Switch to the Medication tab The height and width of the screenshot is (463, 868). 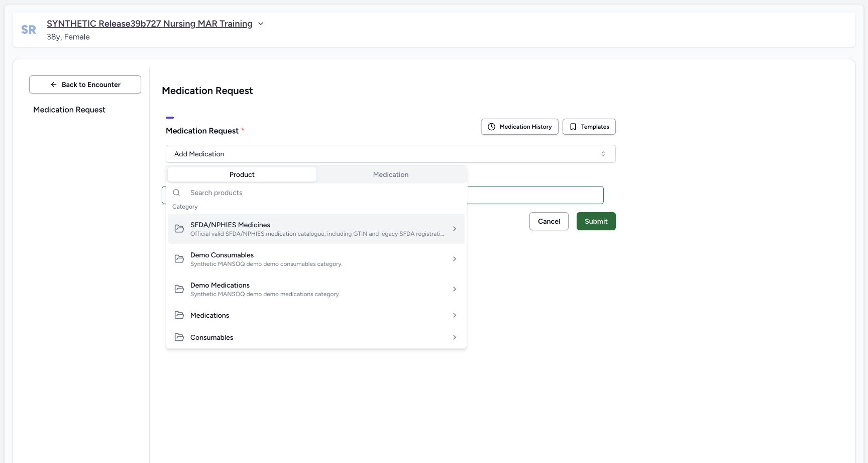point(391,174)
